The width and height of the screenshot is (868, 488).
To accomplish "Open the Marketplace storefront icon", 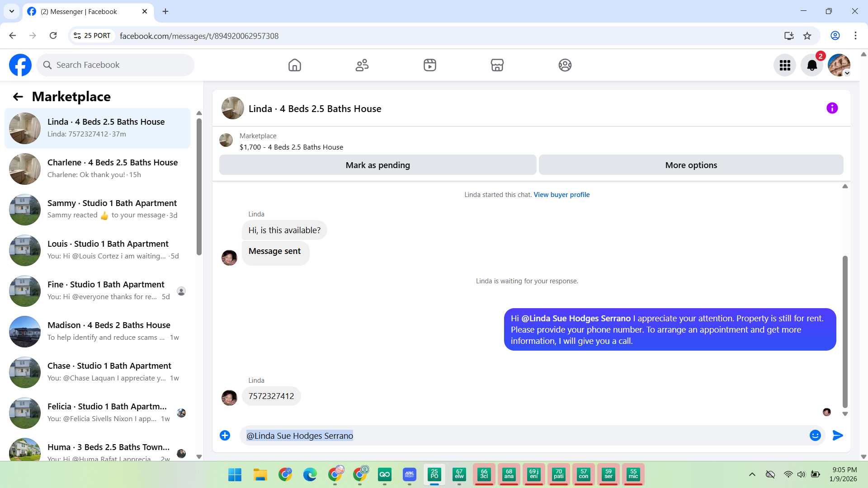I will coord(497,65).
